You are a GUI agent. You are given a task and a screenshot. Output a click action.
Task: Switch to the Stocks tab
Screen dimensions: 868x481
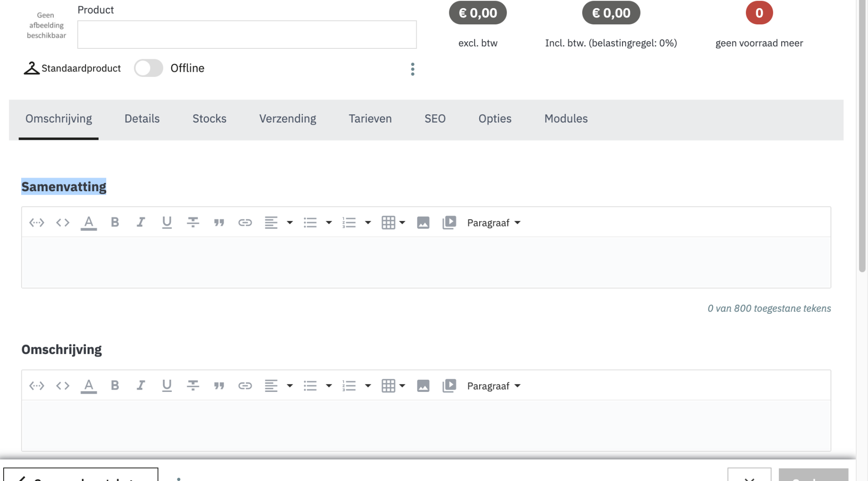click(209, 119)
